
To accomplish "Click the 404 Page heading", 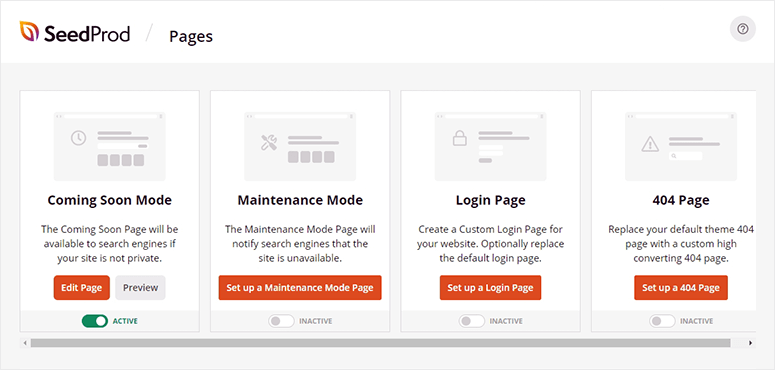I will [681, 200].
